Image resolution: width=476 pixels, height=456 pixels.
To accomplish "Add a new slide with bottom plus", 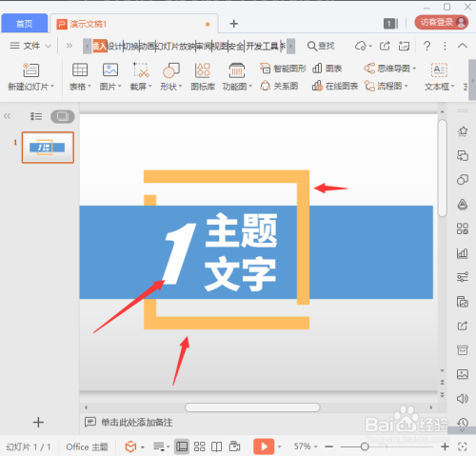I will click(x=38, y=422).
